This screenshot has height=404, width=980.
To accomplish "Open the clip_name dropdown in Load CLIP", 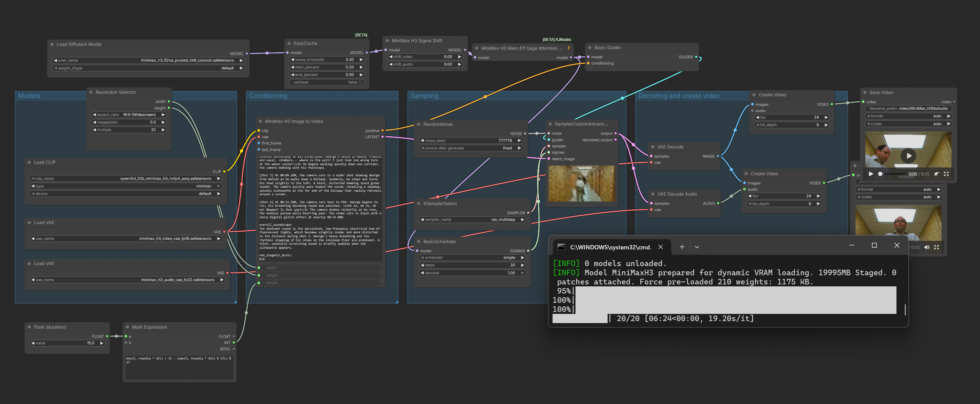I will coord(125,179).
